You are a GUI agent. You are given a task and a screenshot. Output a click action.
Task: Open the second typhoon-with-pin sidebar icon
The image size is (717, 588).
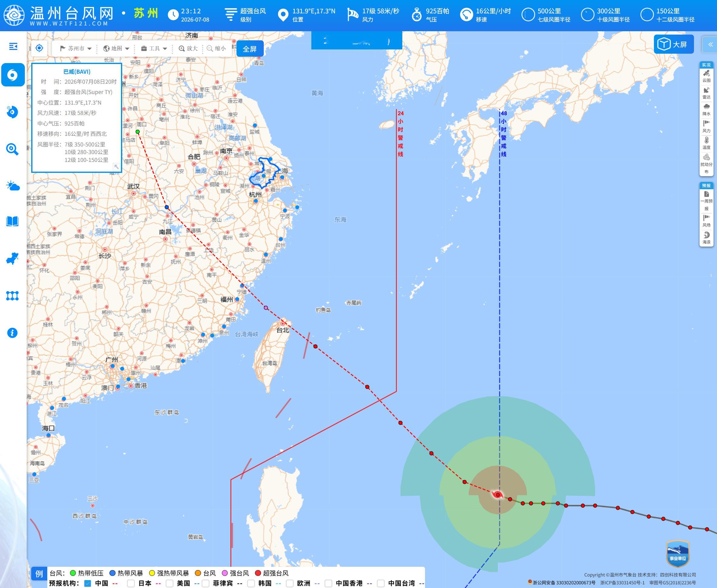point(12,112)
